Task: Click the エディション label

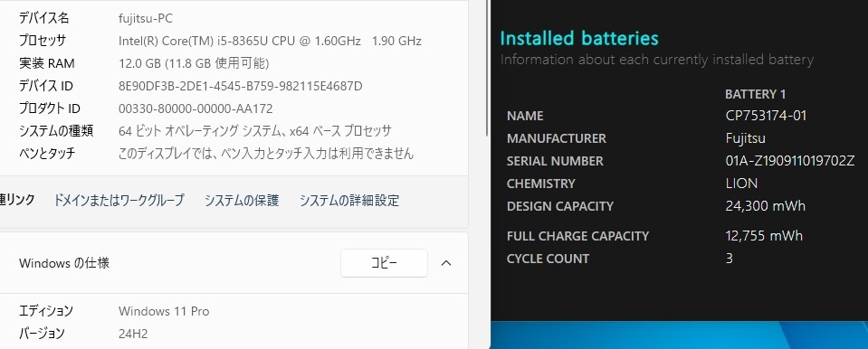Action: click(46, 311)
